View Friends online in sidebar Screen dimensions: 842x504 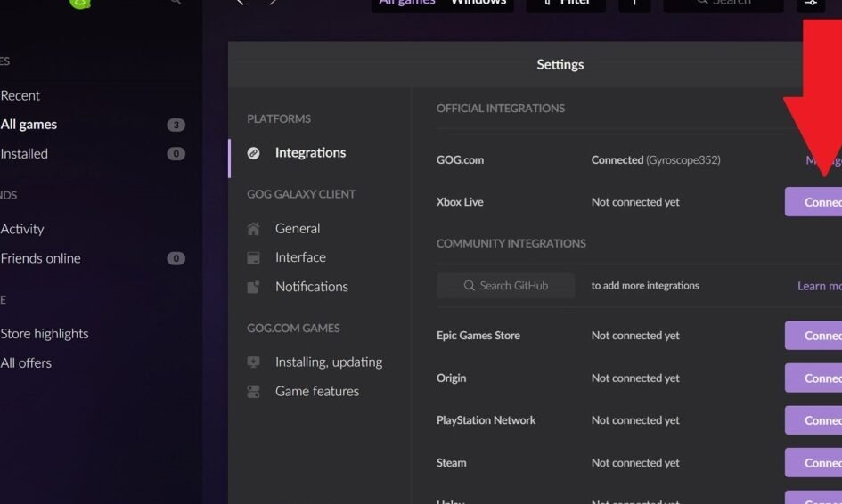40,258
